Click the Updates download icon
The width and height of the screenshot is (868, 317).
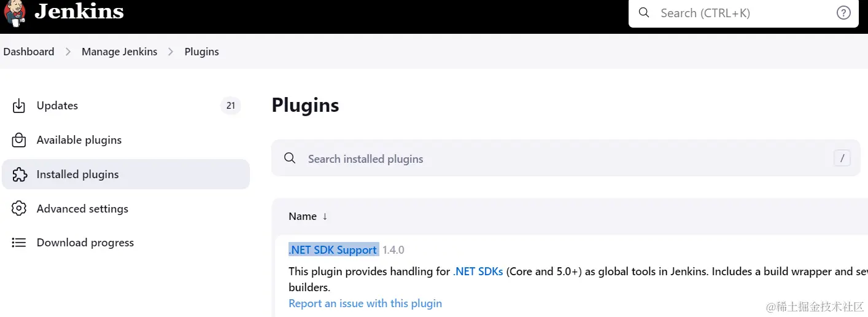point(19,106)
